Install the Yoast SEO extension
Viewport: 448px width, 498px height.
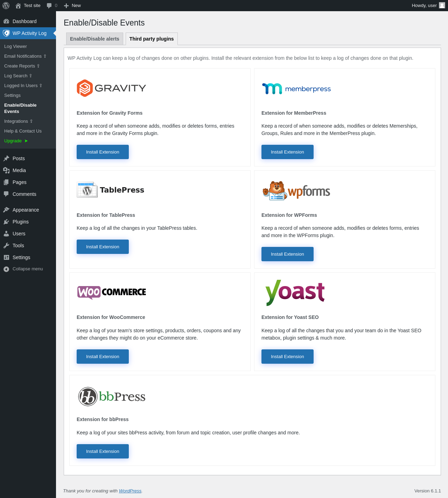click(287, 357)
